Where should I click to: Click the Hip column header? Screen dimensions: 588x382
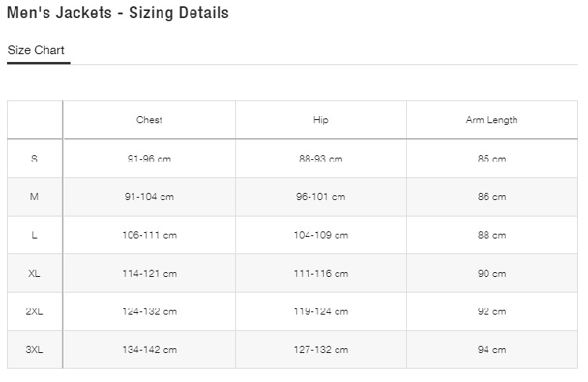(321, 120)
